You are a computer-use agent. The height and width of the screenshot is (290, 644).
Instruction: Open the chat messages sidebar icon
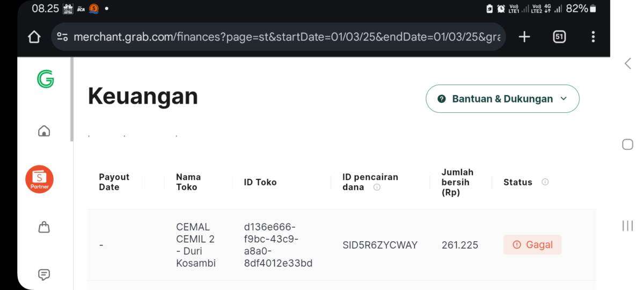(x=44, y=275)
